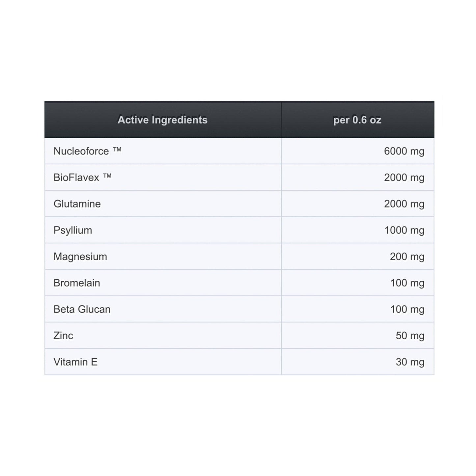
Task: Select the Zinc ingredient cell
Action: [63, 336]
